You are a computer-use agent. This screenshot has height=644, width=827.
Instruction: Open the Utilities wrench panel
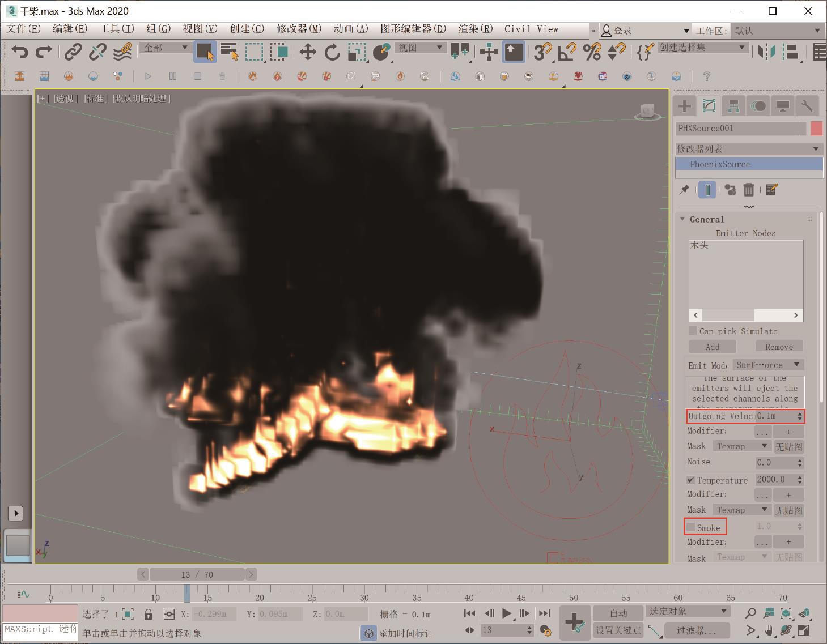[807, 106]
